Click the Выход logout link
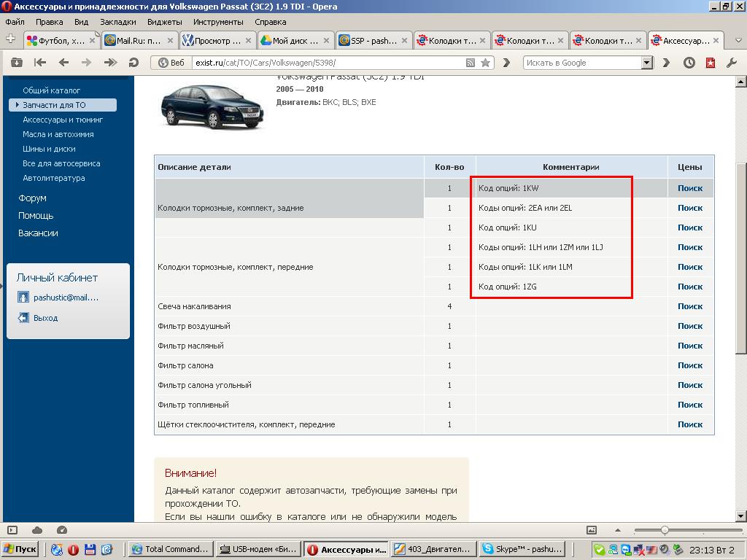The height and width of the screenshot is (560, 747). point(45,318)
